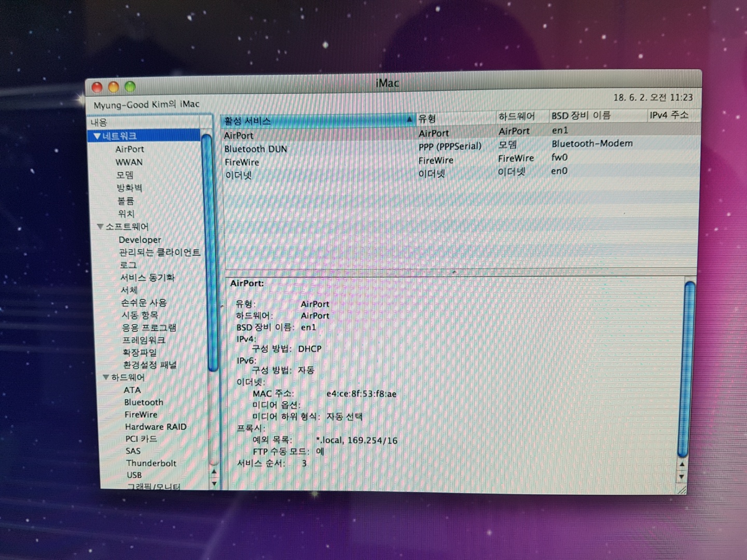
Task: Open Developer under software section
Action: tap(140, 240)
